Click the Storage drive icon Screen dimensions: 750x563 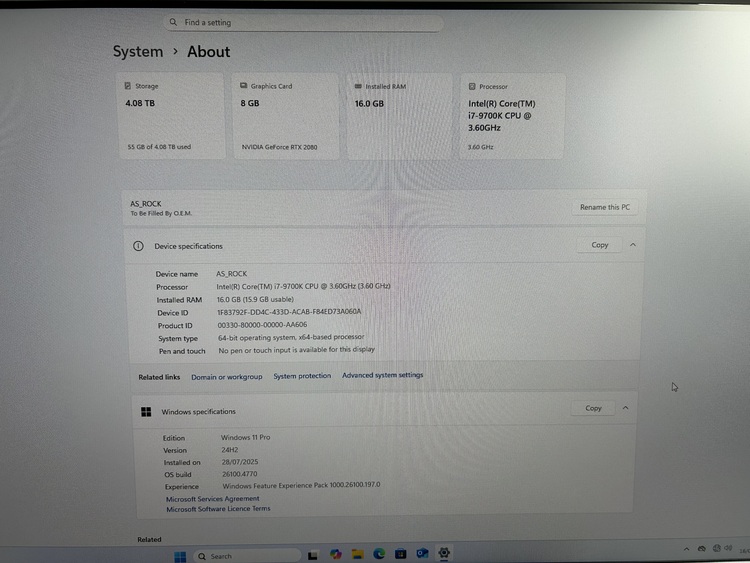pos(128,86)
